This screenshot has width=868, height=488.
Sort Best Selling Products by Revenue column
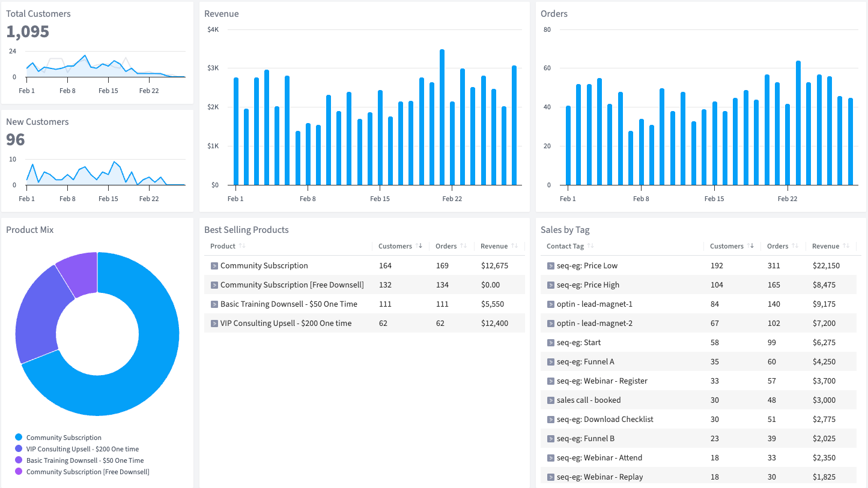coord(494,246)
